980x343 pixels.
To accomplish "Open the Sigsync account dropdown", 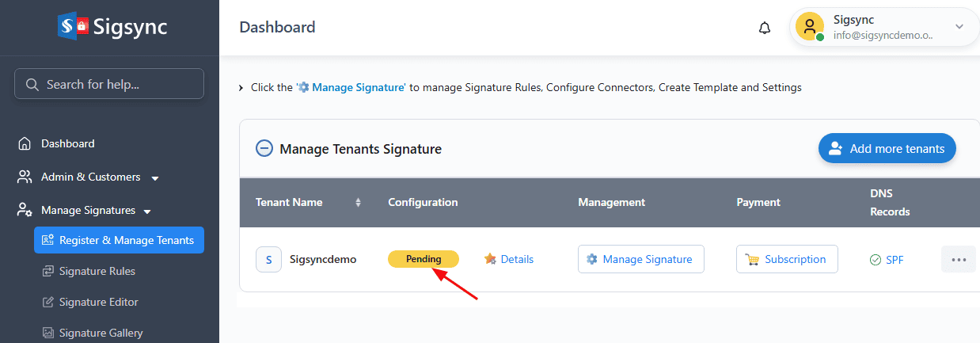I will [959, 27].
